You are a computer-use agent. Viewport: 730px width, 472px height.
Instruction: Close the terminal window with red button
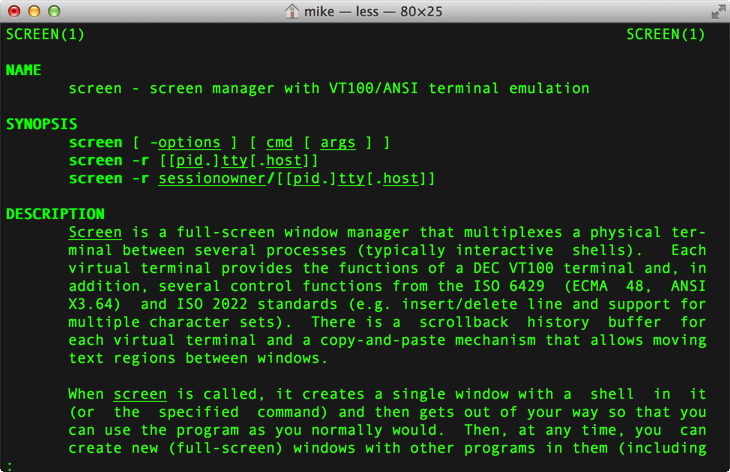coord(14,11)
